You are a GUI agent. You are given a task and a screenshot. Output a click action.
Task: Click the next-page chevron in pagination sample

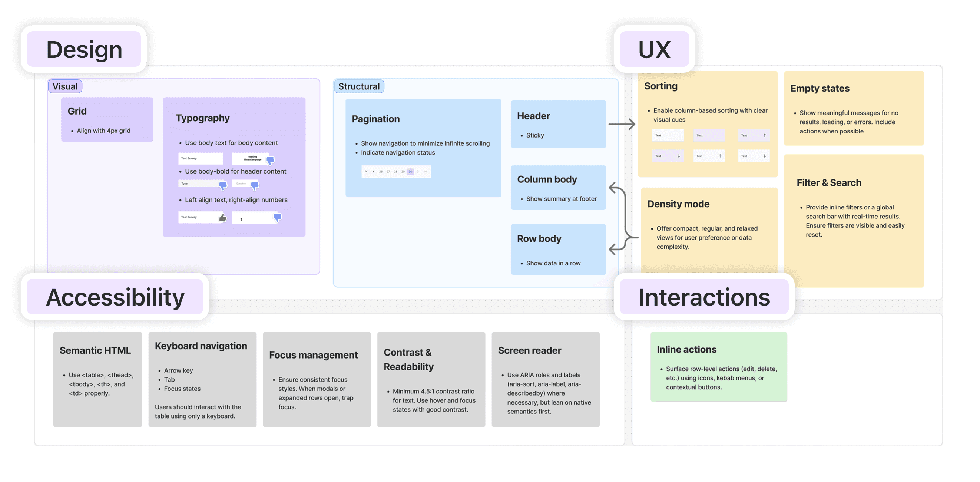(x=418, y=172)
